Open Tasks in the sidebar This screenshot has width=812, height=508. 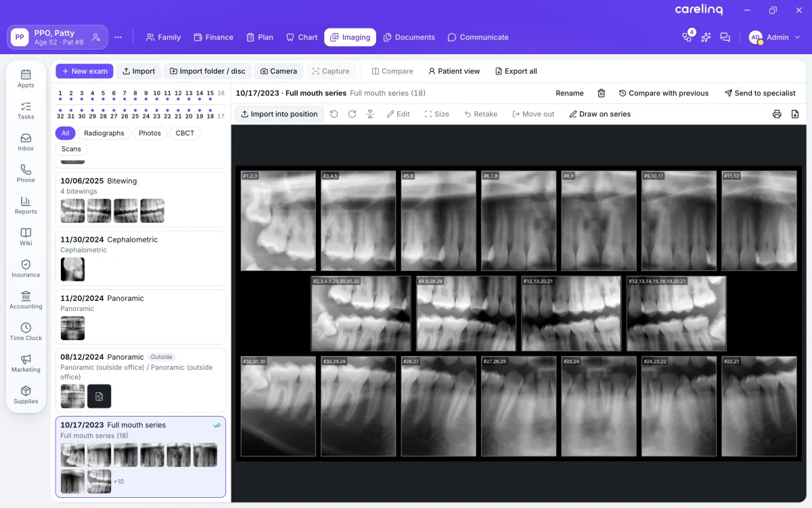tap(26, 110)
